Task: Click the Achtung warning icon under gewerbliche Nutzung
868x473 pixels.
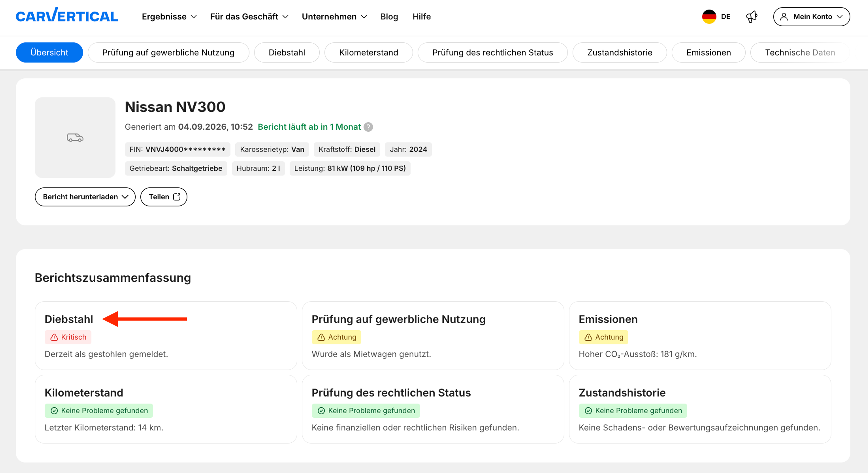Action: point(321,337)
